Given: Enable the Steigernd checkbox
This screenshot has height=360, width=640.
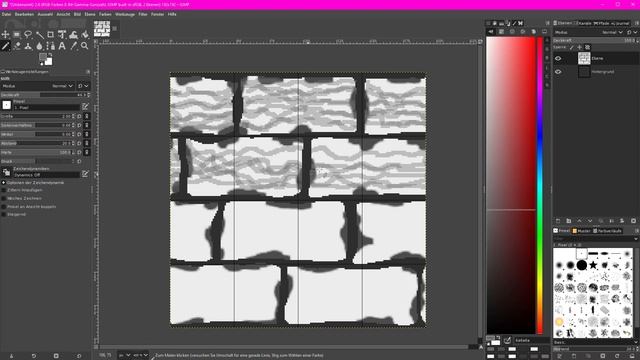Looking at the screenshot, I should click(4, 214).
